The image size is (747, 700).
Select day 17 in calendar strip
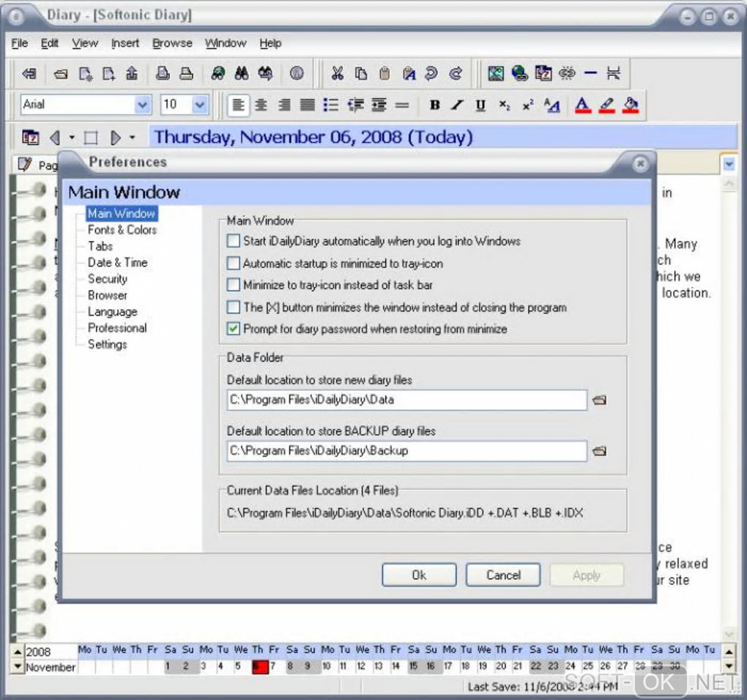coord(447,666)
